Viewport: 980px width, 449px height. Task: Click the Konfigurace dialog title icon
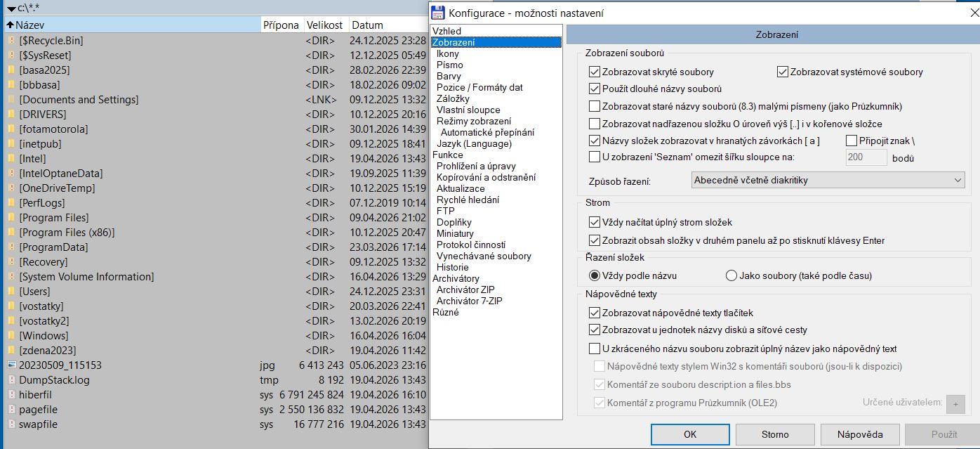438,13
